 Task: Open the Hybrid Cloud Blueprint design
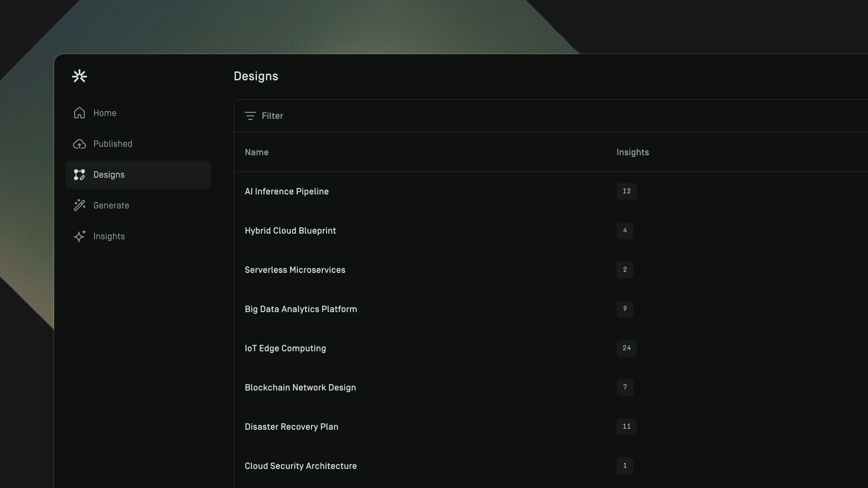point(290,231)
